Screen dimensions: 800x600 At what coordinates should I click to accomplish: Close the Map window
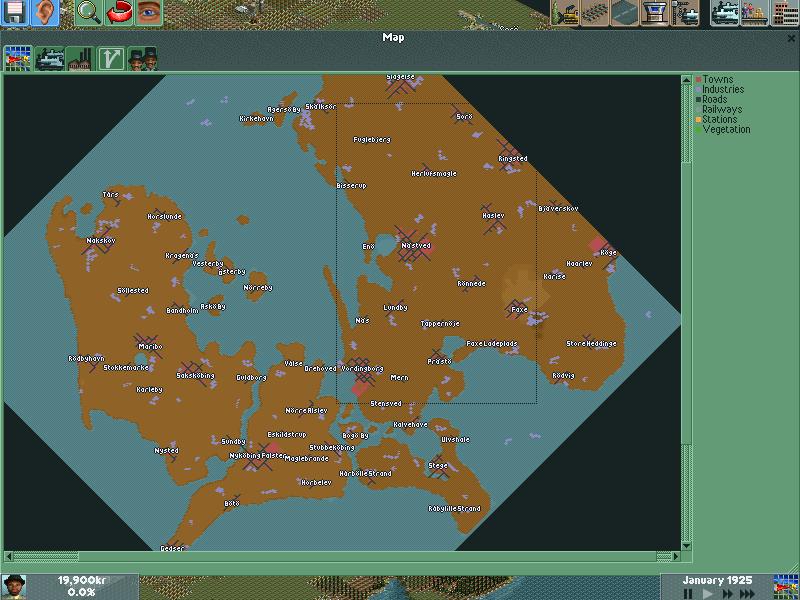coord(791,38)
